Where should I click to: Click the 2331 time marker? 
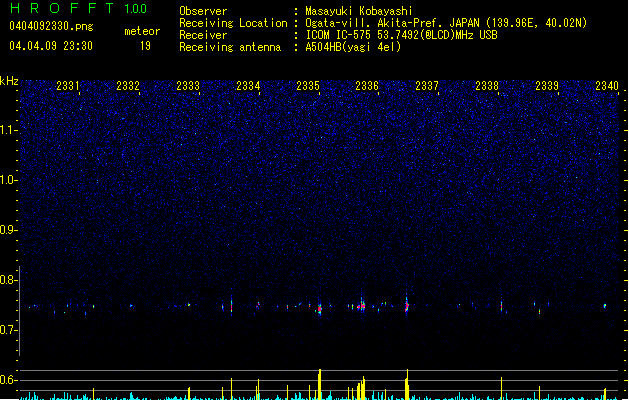click(68, 85)
